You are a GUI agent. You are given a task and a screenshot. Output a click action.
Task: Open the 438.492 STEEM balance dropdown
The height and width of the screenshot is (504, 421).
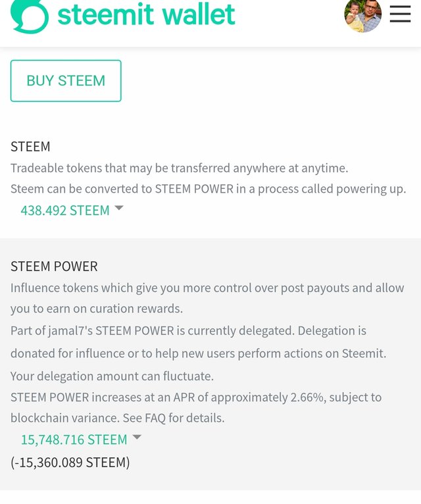pos(65,211)
